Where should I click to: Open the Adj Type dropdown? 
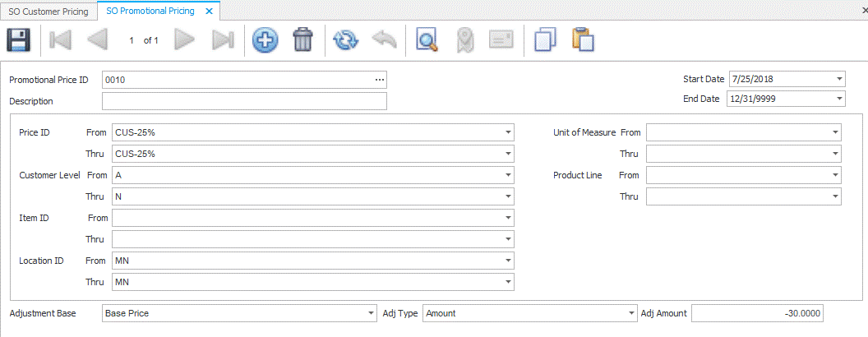click(x=630, y=313)
